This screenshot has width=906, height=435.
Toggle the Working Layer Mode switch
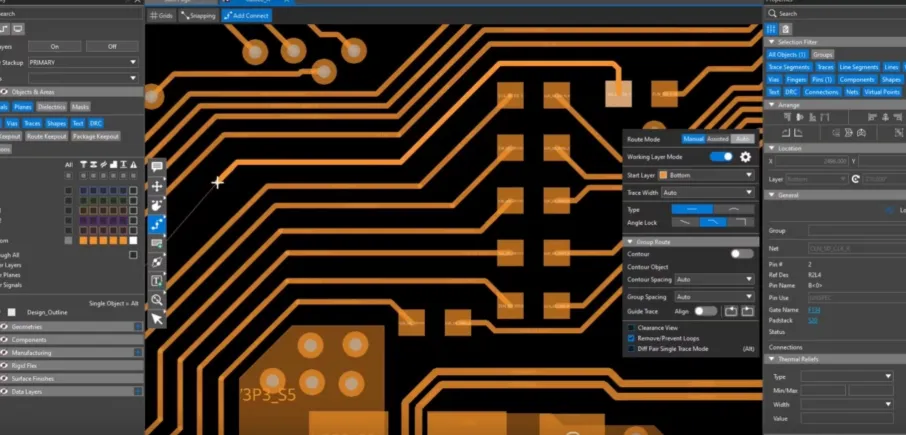pos(721,157)
